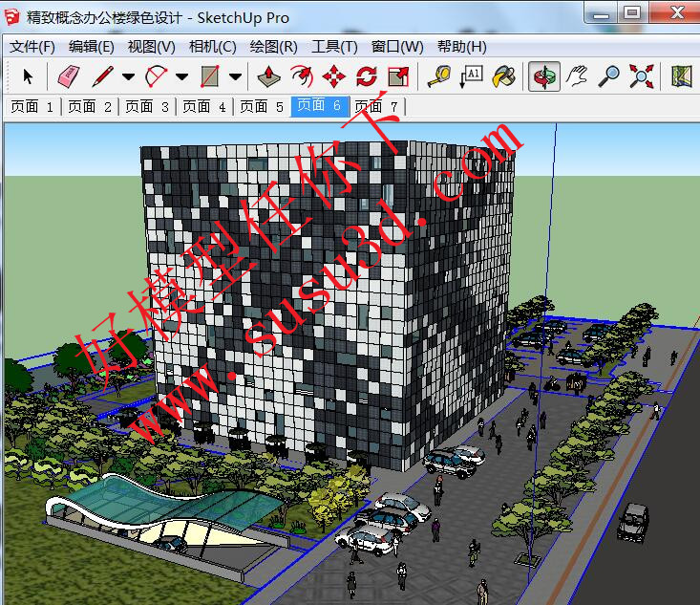This screenshot has width=700, height=605.
Task: Select the Zoom magnifier tool
Action: pos(609,76)
